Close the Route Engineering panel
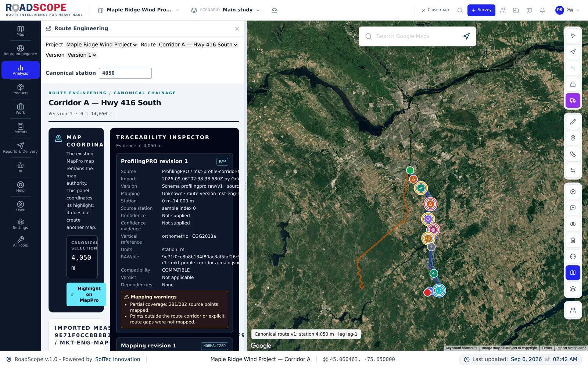 (237, 29)
